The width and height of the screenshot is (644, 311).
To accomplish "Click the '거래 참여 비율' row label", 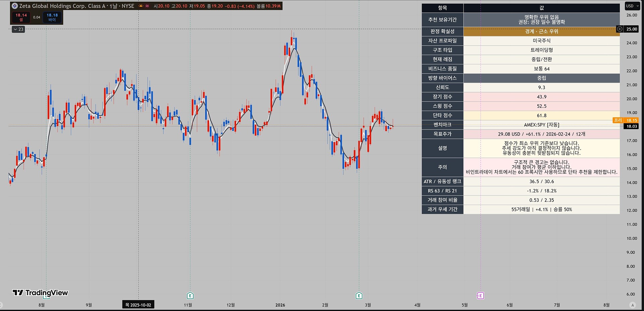I will pyautogui.click(x=442, y=200).
